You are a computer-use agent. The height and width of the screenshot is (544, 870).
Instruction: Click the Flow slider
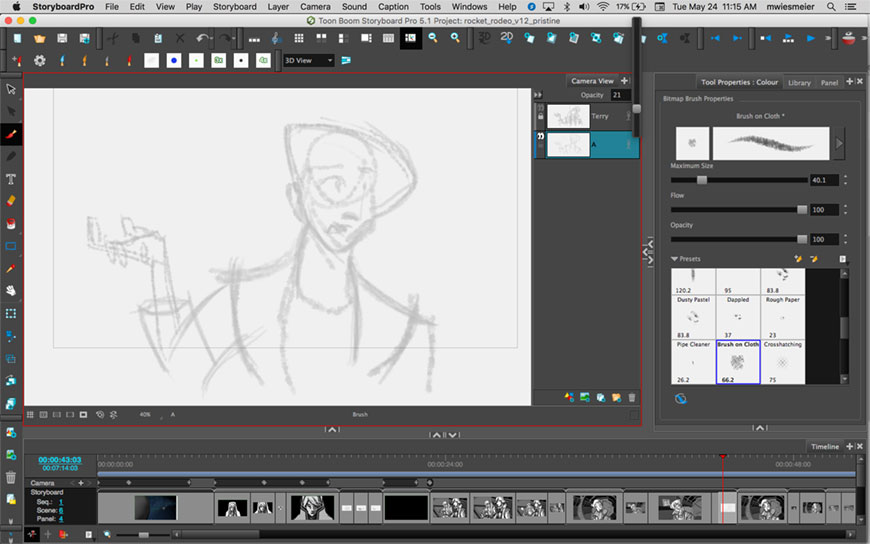click(x=739, y=210)
